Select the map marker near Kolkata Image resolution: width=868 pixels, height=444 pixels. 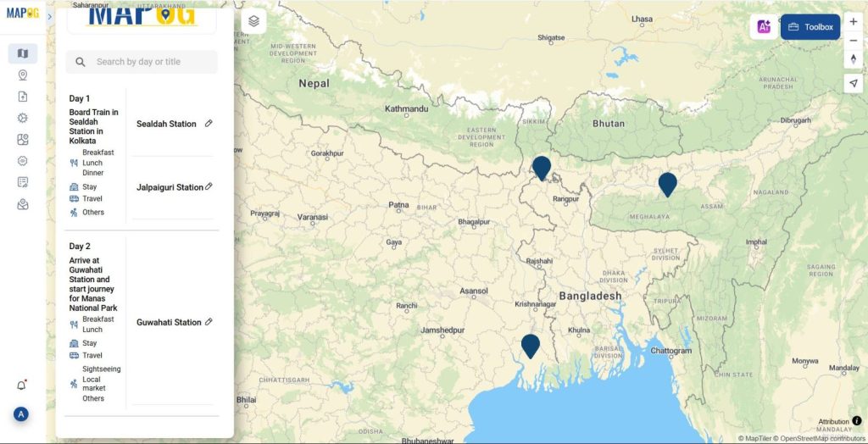tap(531, 346)
